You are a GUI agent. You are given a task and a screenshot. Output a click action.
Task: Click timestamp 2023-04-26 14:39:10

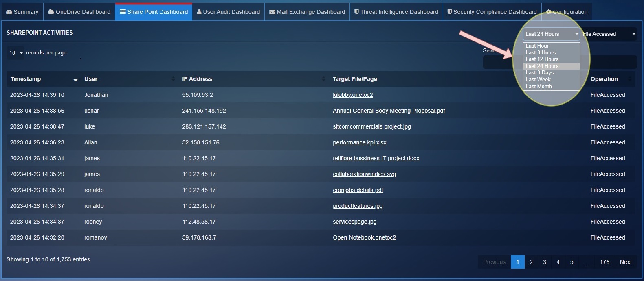37,95
